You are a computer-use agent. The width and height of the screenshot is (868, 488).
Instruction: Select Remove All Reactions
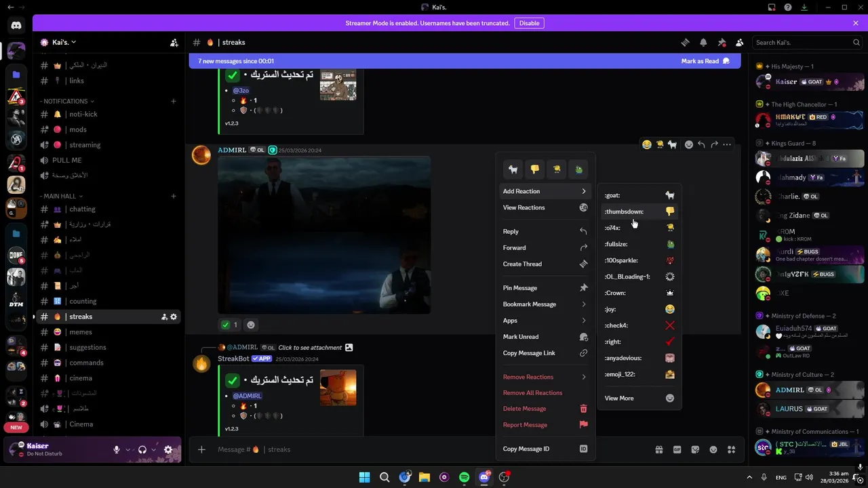[x=545, y=392]
